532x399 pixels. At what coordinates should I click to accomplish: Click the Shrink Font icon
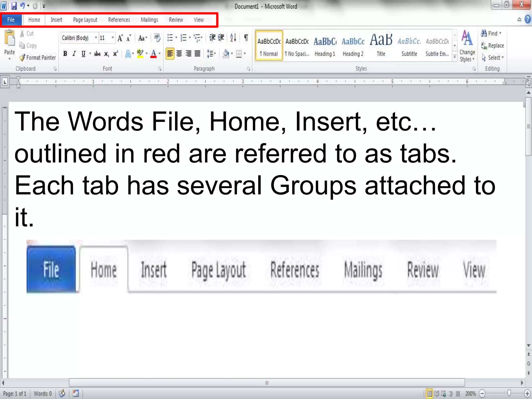pyautogui.click(x=129, y=38)
